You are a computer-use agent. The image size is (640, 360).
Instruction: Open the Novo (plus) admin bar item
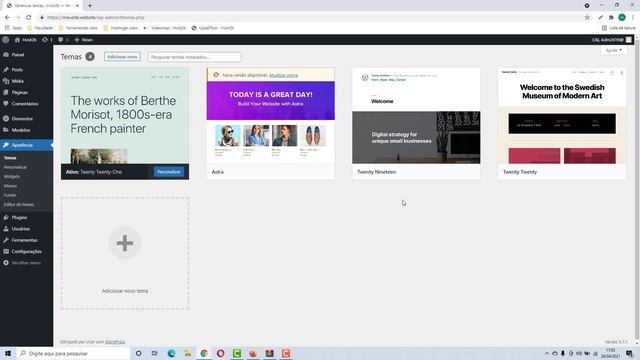coord(83,40)
